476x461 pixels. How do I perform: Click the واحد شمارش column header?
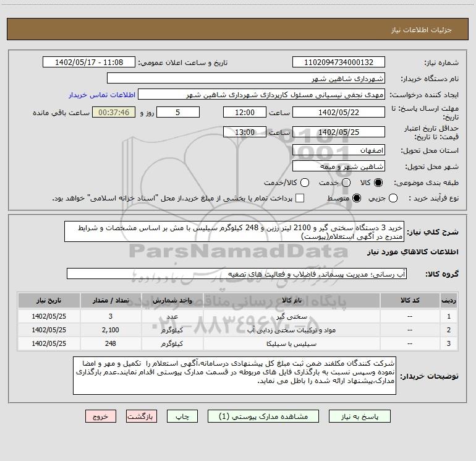click(x=172, y=300)
